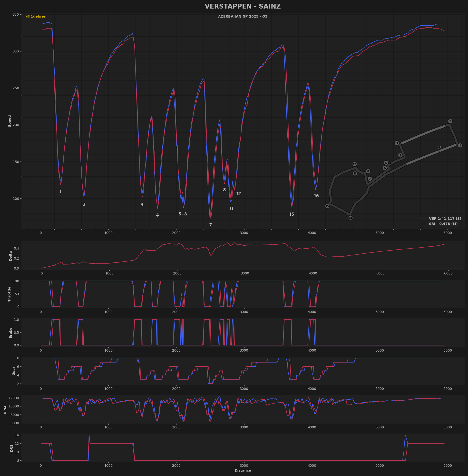Screen dimensions: 468x476
Task: Click start-finish arrows on track map
Action: click(x=439, y=147)
